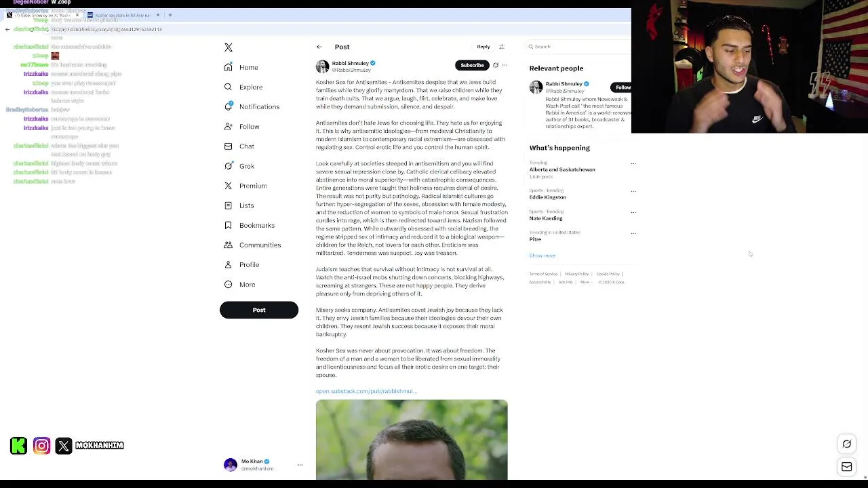Open the Bookmarks icon

tap(229, 225)
